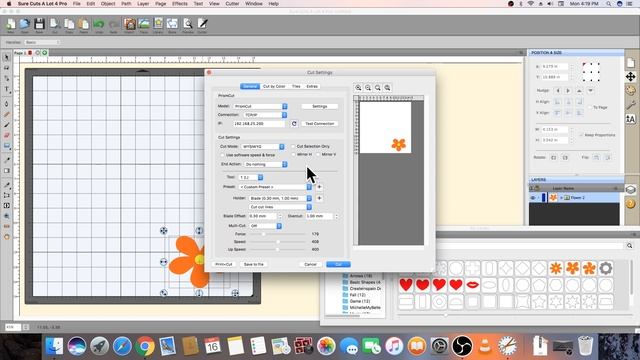Click the Preview magnifier toolbar icon
640x360 pixels.
click(x=188, y=24)
